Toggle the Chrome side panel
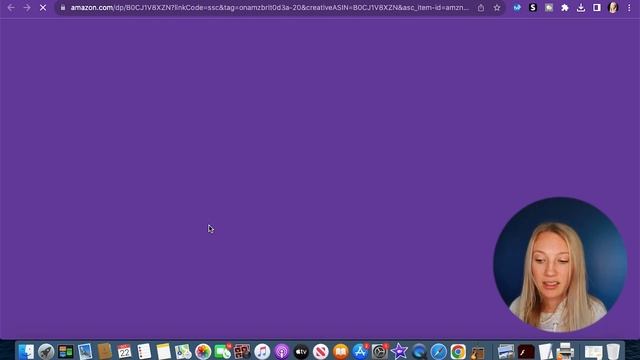Viewport: 640px width, 360px height. pyautogui.click(x=597, y=7)
